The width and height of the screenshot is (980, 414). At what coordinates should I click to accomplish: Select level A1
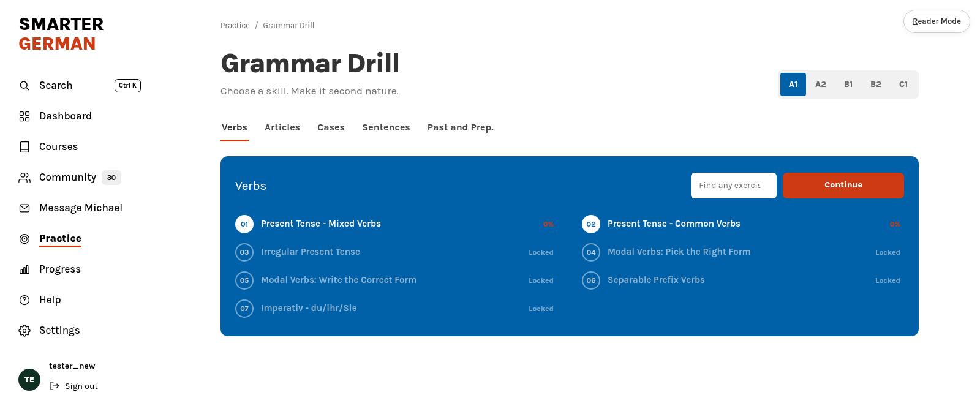click(x=793, y=85)
